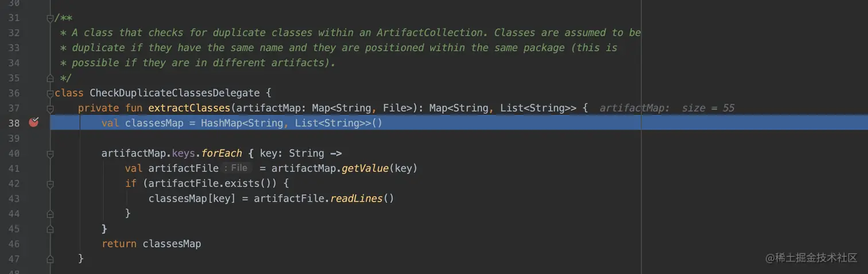
Task: Fold the if block at line 42
Action: [51, 184]
